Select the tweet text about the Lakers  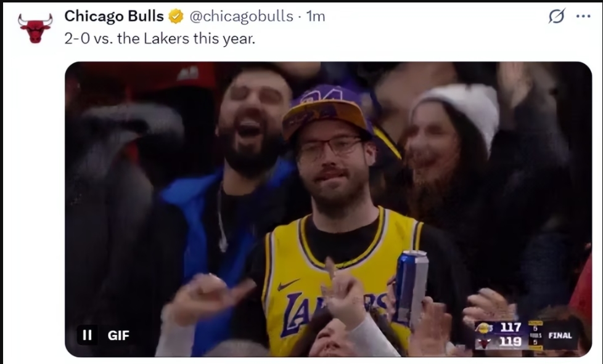pos(160,38)
